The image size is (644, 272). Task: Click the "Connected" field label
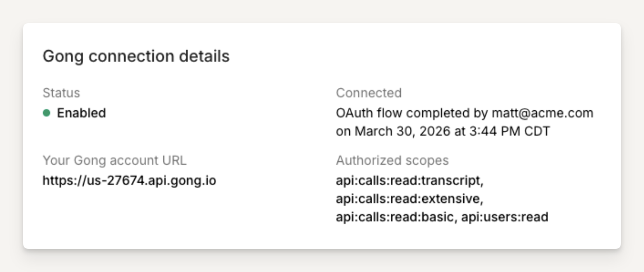[369, 93]
